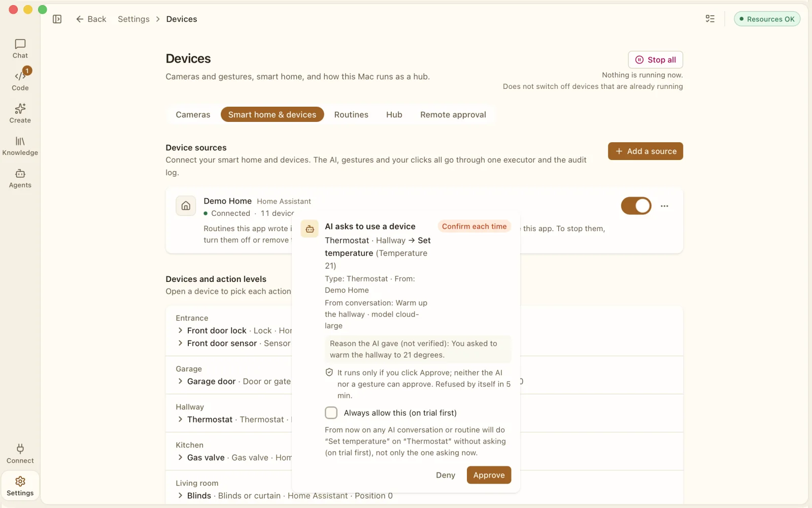Viewport: 812px width, 508px height.
Task: Click Add a source button
Action: 646,151
